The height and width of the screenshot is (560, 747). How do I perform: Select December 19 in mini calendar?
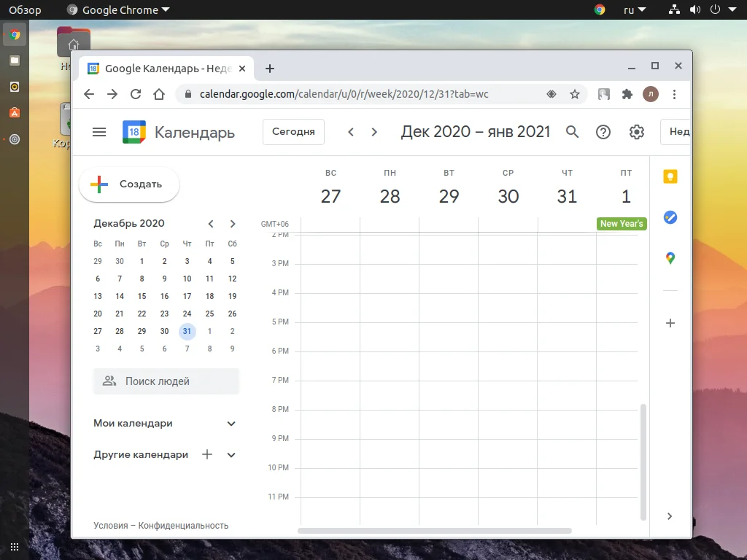[233, 296]
